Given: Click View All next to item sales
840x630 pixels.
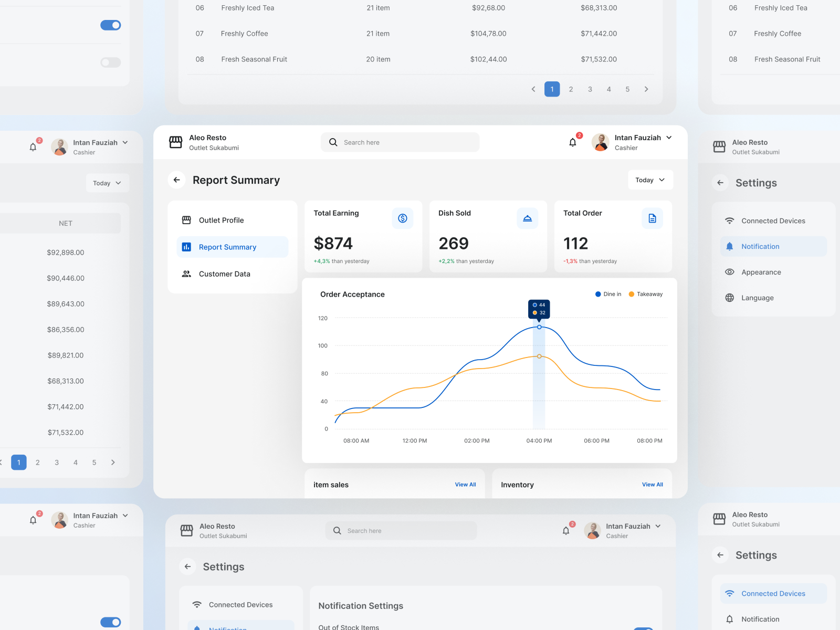Looking at the screenshot, I should point(465,484).
